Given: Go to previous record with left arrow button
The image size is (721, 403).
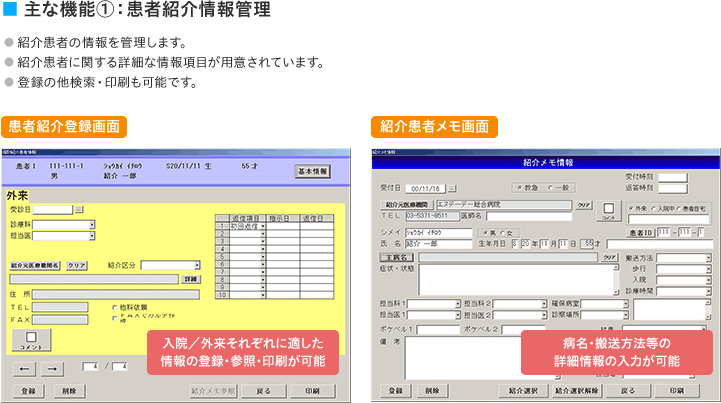Looking at the screenshot, I should [x=25, y=368].
